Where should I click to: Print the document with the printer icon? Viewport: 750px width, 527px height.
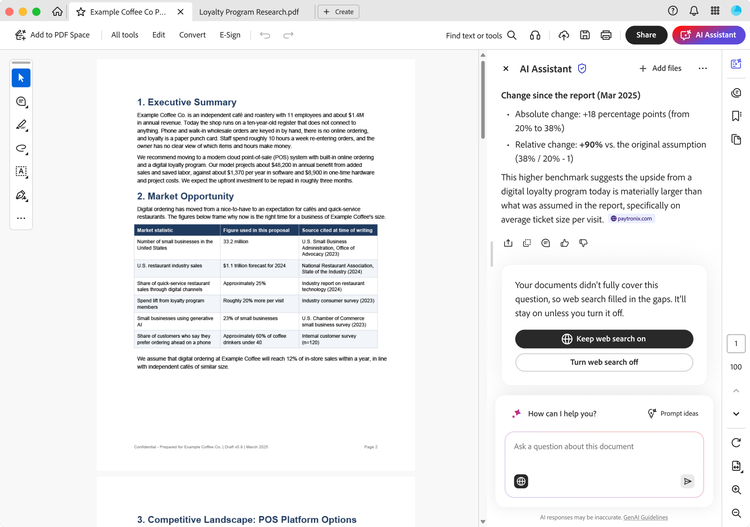tap(606, 35)
